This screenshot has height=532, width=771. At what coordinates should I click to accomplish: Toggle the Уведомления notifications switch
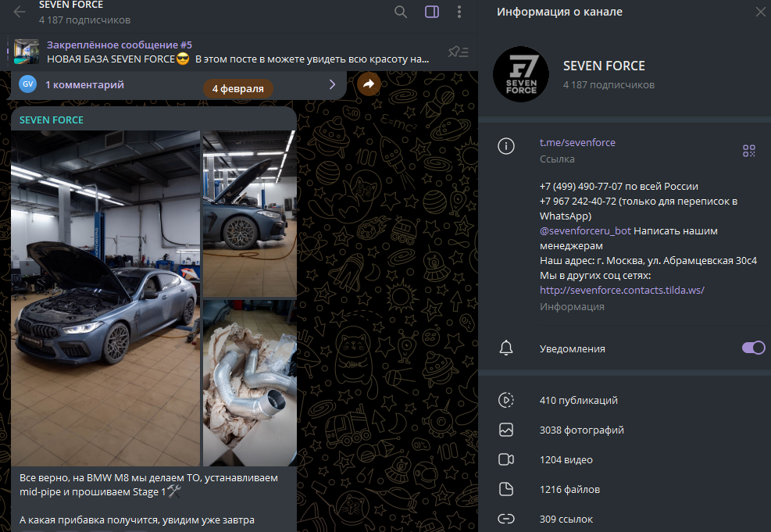coord(753,348)
